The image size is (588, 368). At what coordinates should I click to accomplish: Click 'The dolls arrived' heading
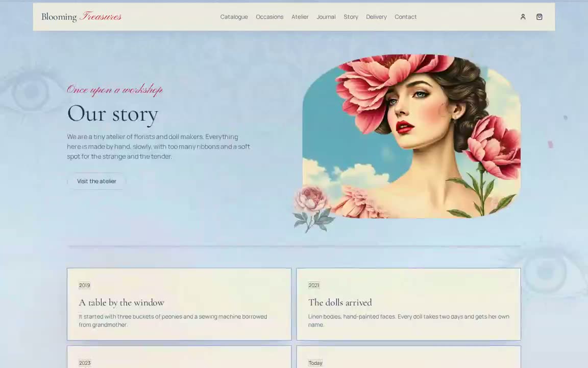pyautogui.click(x=340, y=303)
